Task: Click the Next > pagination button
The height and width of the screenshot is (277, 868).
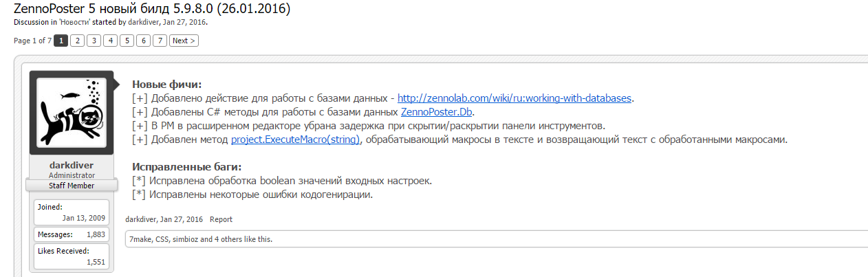Action: click(x=184, y=41)
